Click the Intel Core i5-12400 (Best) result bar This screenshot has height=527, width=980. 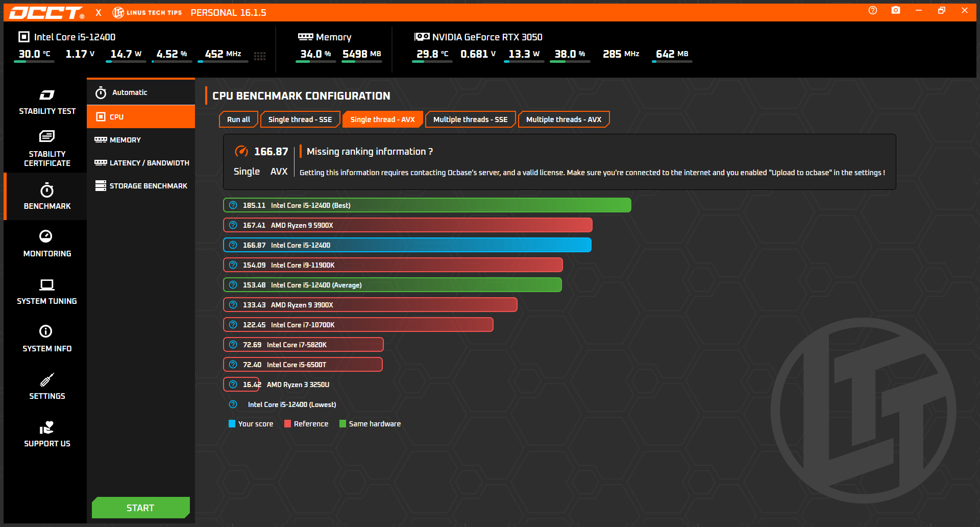pos(427,205)
